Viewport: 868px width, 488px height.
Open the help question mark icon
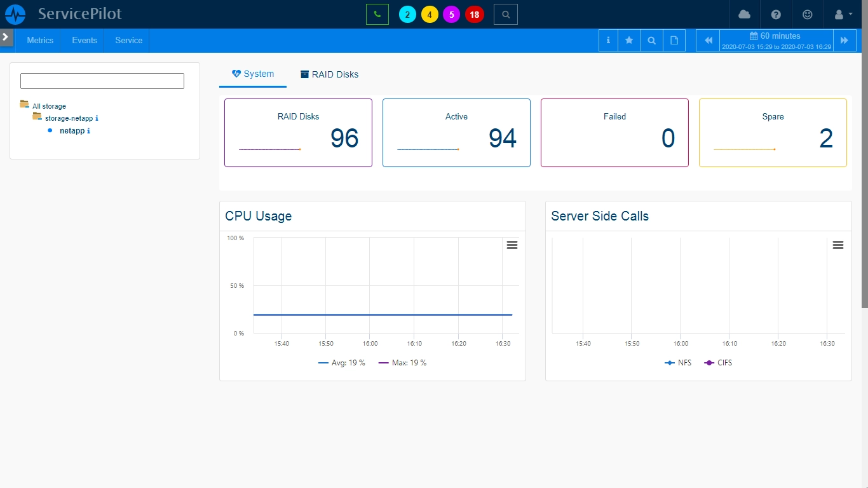776,14
